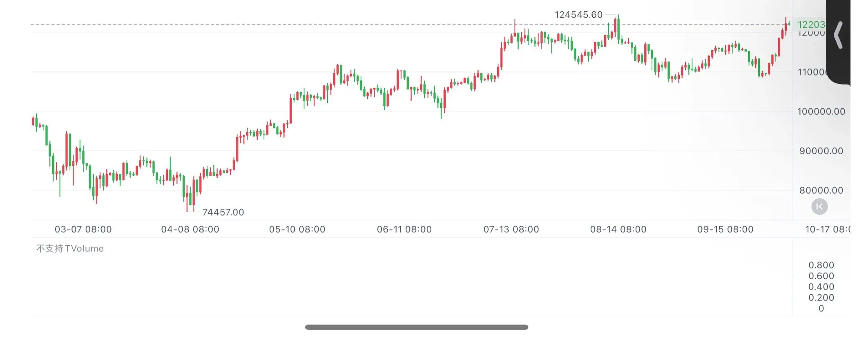Tap the bottom horizontal home indicator bar
This screenshot has width=868, height=338.
[416, 327]
